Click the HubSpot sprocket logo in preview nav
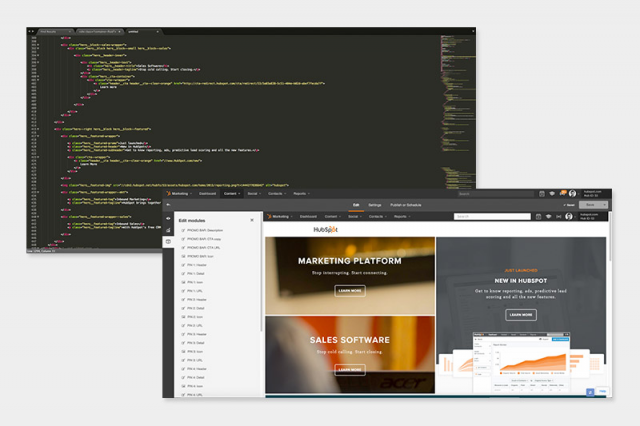Image resolution: width=640 pixels, height=426 pixels. click(269, 216)
